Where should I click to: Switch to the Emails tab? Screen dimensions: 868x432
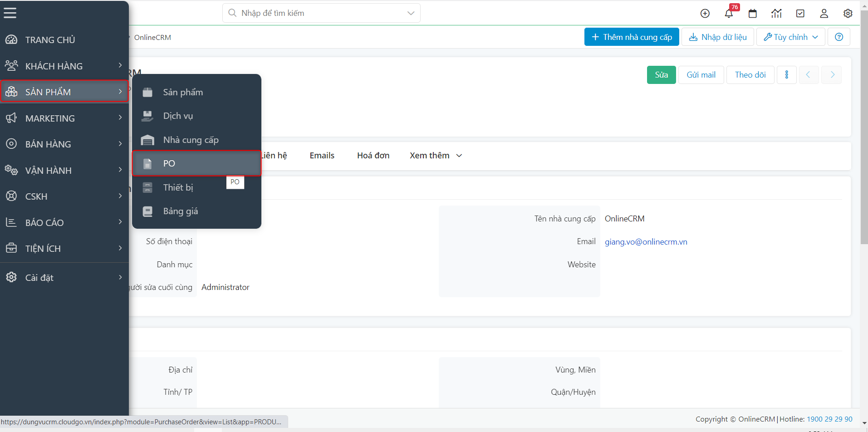click(x=322, y=156)
